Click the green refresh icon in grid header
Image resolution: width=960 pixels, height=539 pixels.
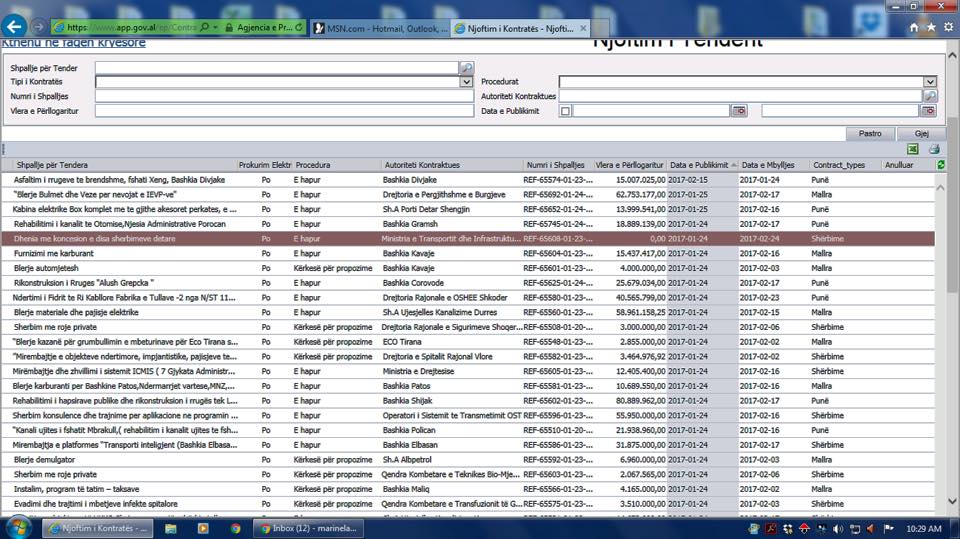tap(941, 164)
